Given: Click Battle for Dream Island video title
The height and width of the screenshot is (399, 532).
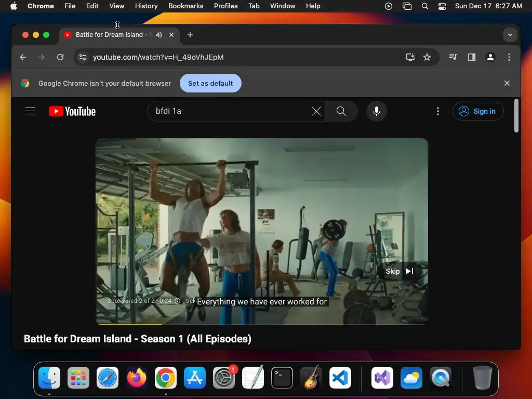Looking at the screenshot, I should pyautogui.click(x=137, y=339).
